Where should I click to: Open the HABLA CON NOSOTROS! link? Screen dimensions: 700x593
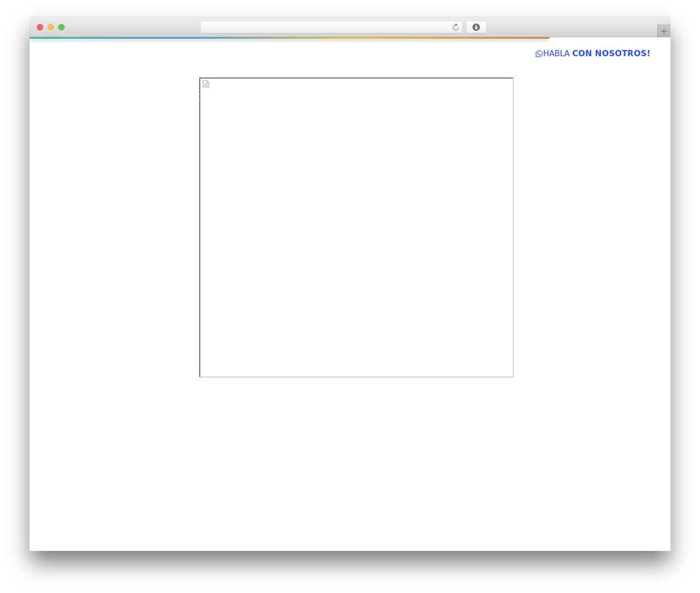click(x=593, y=53)
